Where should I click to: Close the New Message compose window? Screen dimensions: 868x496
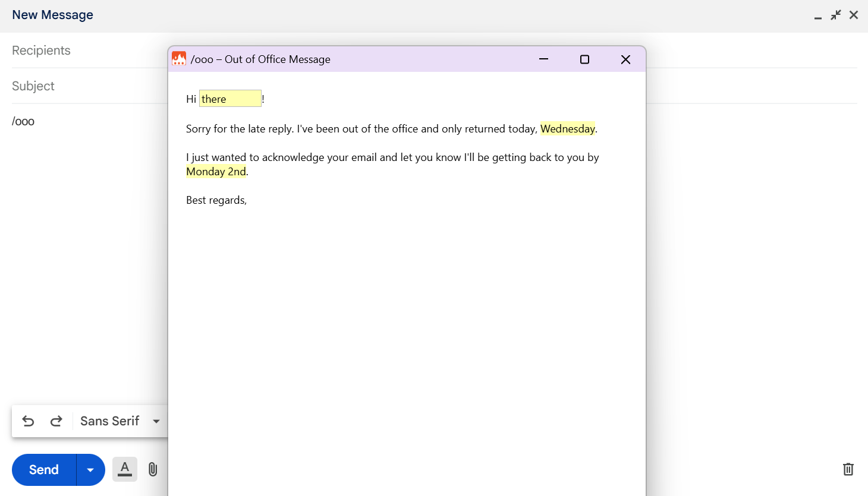[854, 15]
